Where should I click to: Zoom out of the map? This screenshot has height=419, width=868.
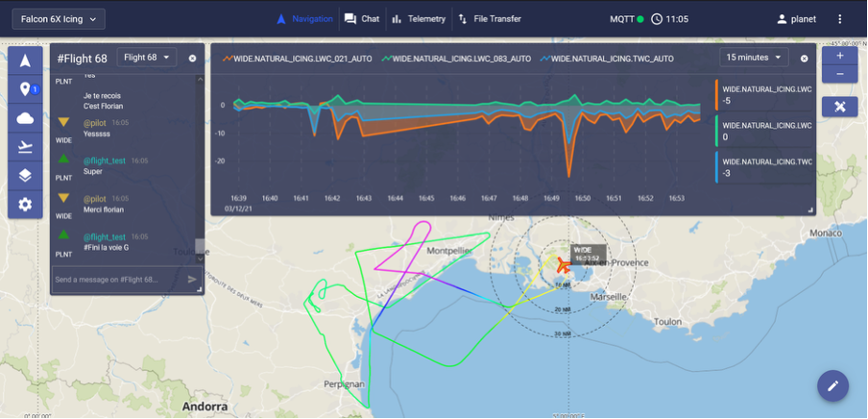click(840, 74)
